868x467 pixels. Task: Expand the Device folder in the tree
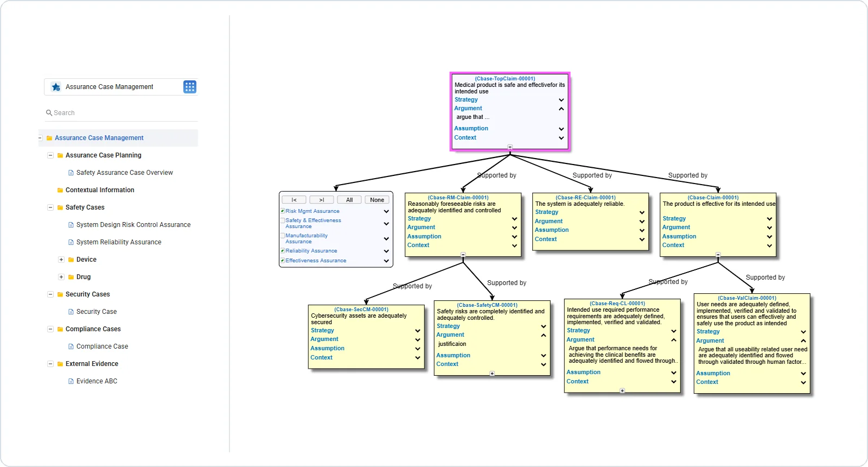pyautogui.click(x=61, y=260)
